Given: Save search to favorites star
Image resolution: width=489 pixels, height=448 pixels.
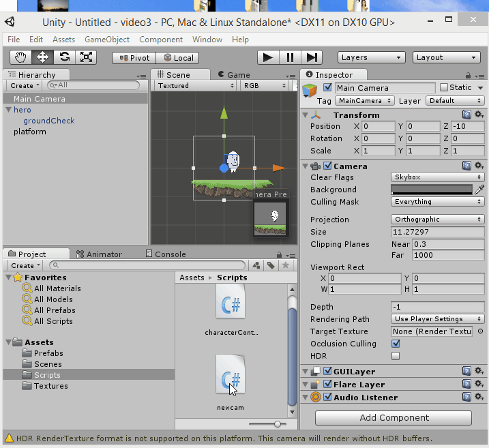Looking at the screenshot, I should 285,265.
